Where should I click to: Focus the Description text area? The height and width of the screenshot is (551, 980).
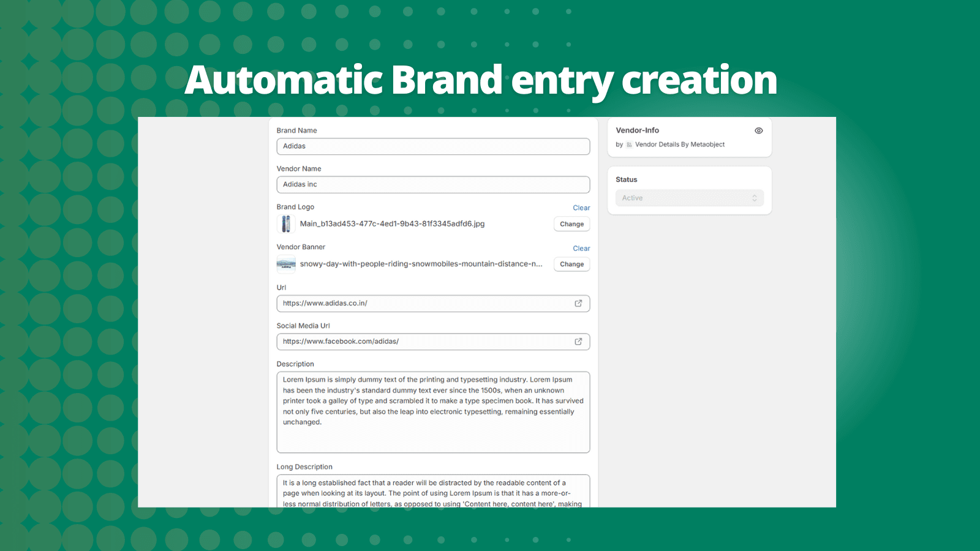point(432,411)
